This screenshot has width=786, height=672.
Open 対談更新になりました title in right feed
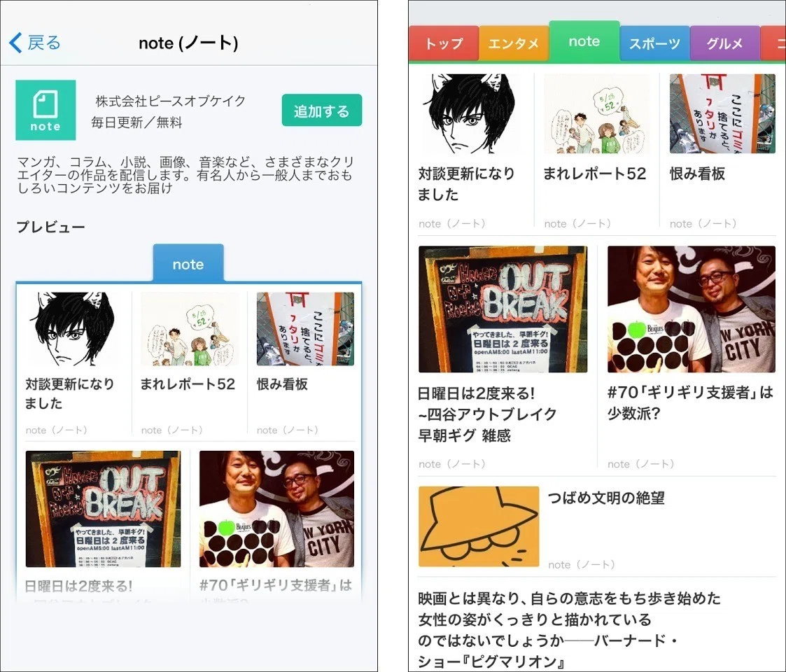click(466, 184)
